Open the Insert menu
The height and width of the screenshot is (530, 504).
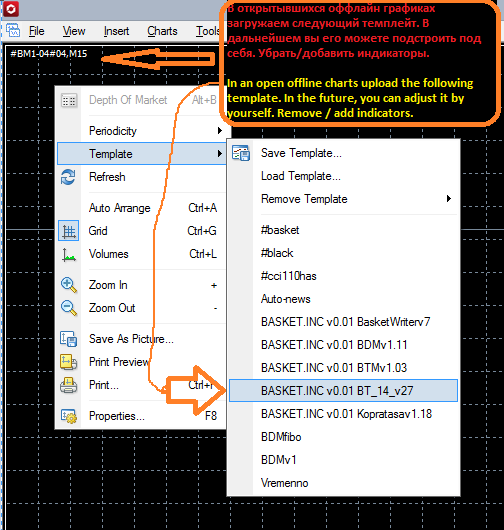point(116,31)
